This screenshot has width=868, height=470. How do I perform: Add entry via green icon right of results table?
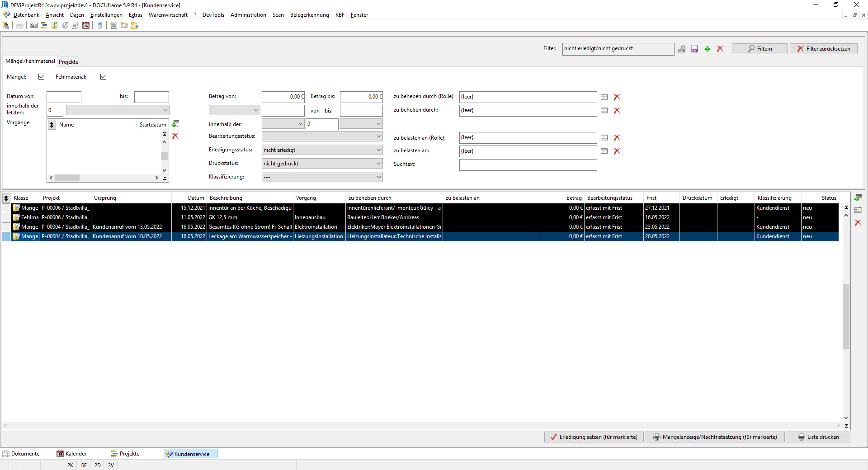pyautogui.click(x=858, y=198)
